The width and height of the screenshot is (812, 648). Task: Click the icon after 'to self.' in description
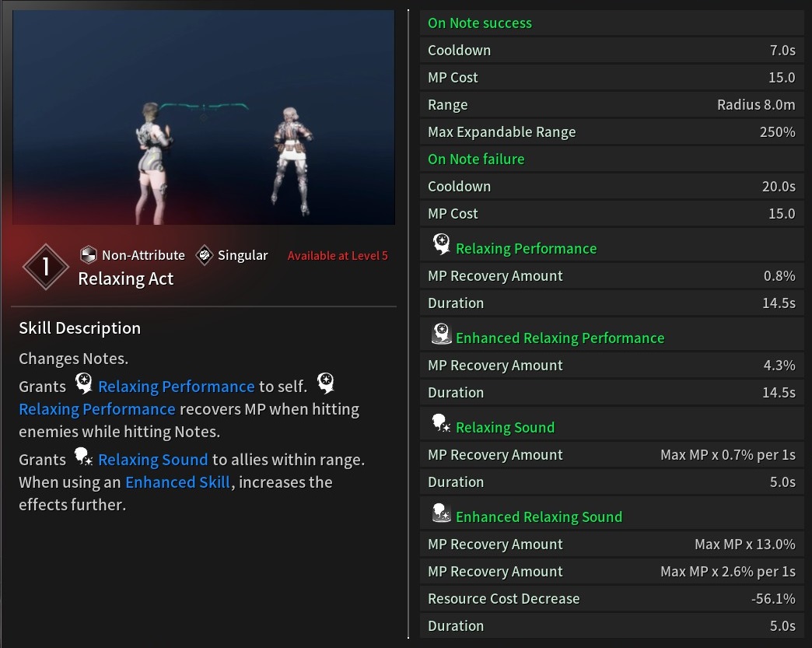tap(325, 384)
